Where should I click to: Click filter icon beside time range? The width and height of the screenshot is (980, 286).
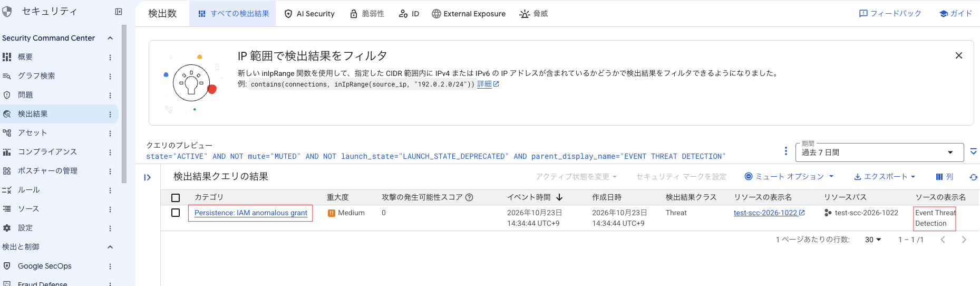point(974,152)
